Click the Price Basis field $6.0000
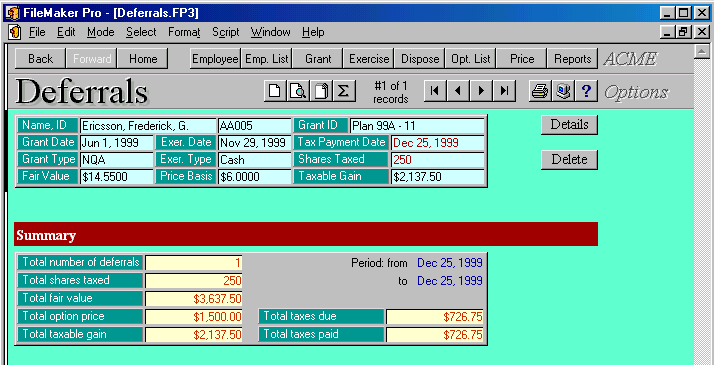This screenshot has width=714, height=365. pyautogui.click(x=255, y=177)
